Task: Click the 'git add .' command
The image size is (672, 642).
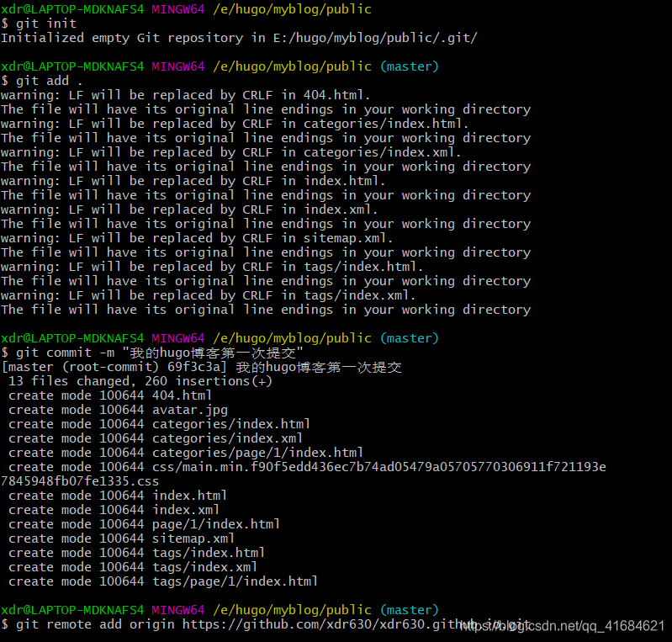Action: 41,81
